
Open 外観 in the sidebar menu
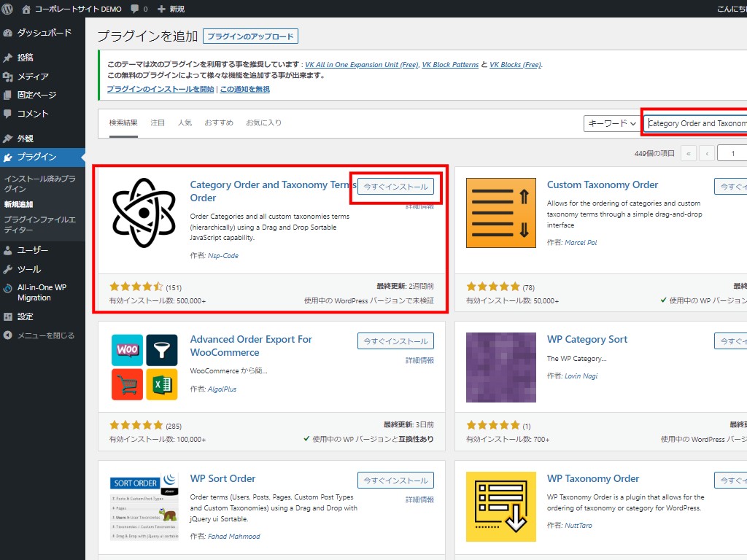(x=26, y=139)
